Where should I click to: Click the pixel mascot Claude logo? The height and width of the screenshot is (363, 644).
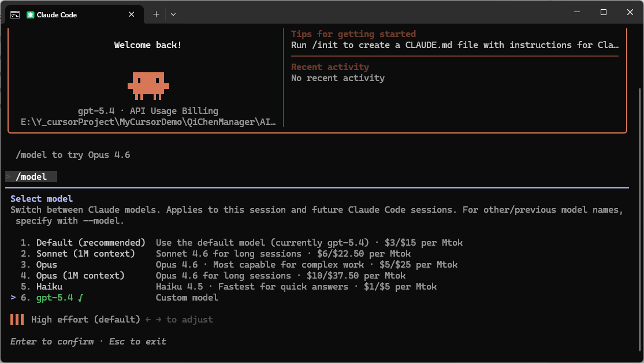pos(148,86)
